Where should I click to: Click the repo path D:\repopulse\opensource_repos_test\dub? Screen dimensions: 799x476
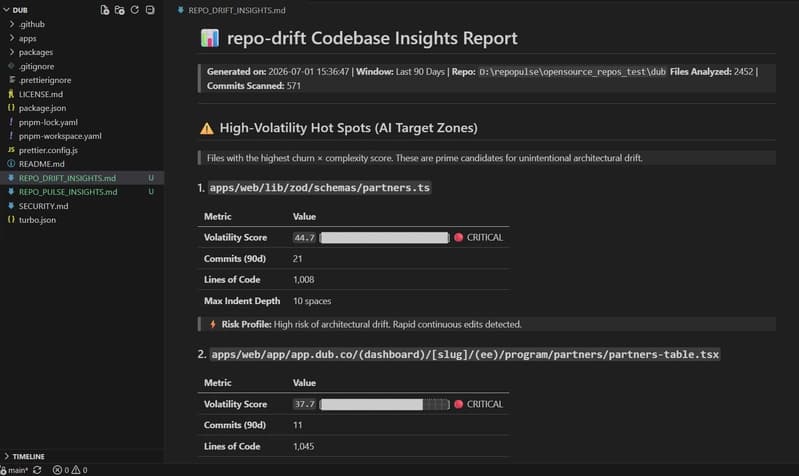tap(572, 72)
